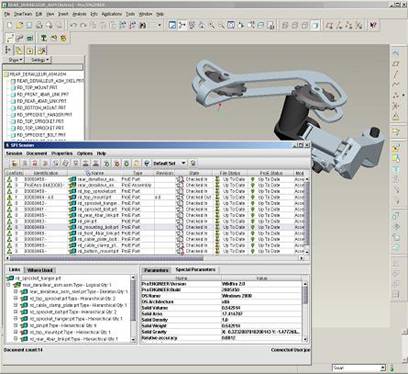Expand the rd_top_sprocket.prt links node
Screen dimensions: 408x374
15,298
